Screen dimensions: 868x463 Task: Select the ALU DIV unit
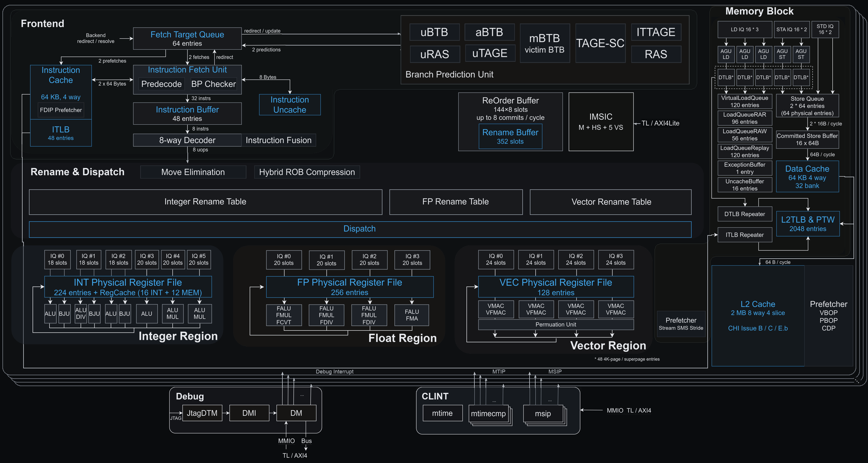pyautogui.click(x=80, y=314)
